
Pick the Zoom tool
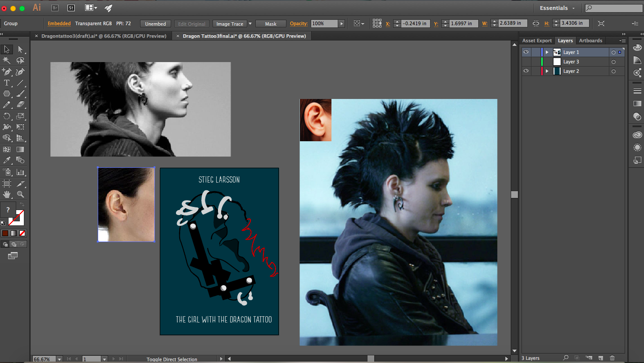(x=20, y=194)
